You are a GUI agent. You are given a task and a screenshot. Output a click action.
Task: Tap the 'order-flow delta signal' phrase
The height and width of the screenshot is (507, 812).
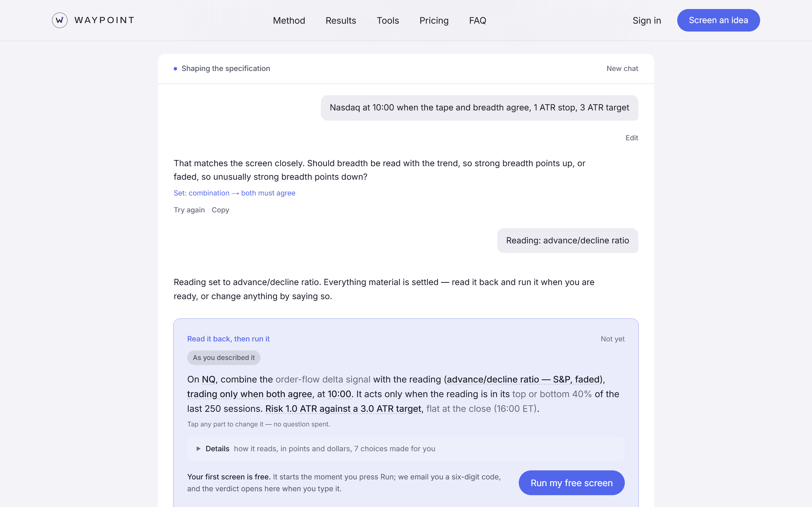323,379
